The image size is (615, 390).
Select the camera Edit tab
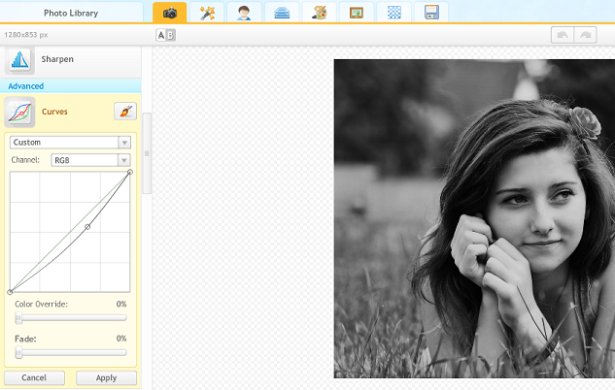170,13
